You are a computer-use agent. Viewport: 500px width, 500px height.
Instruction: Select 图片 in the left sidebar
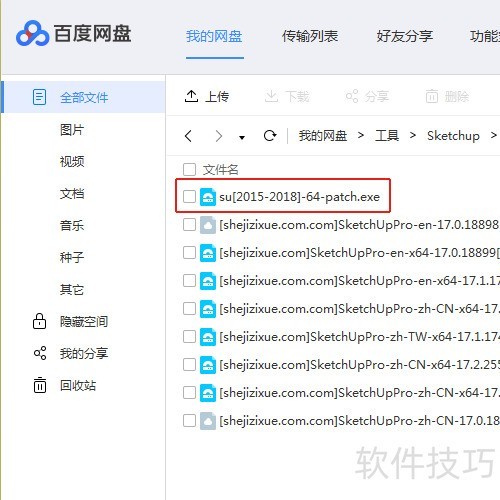click(72, 130)
